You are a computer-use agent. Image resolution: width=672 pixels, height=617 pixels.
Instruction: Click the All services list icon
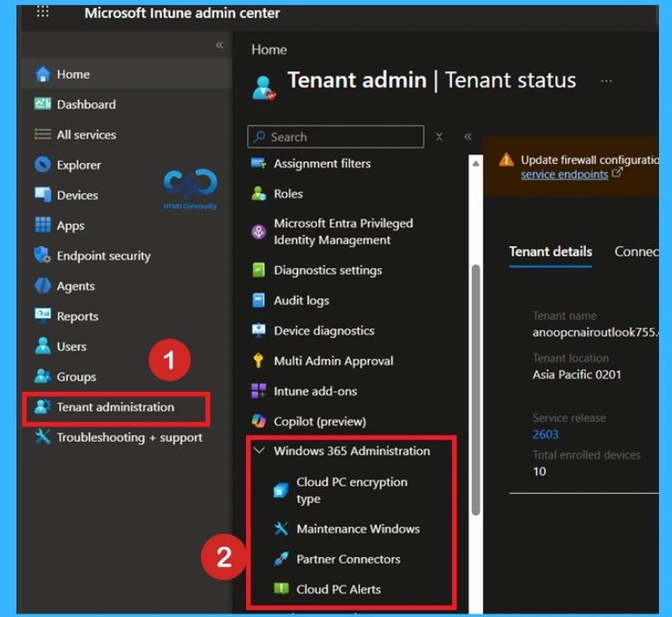pyautogui.click(x=42, y=134)
